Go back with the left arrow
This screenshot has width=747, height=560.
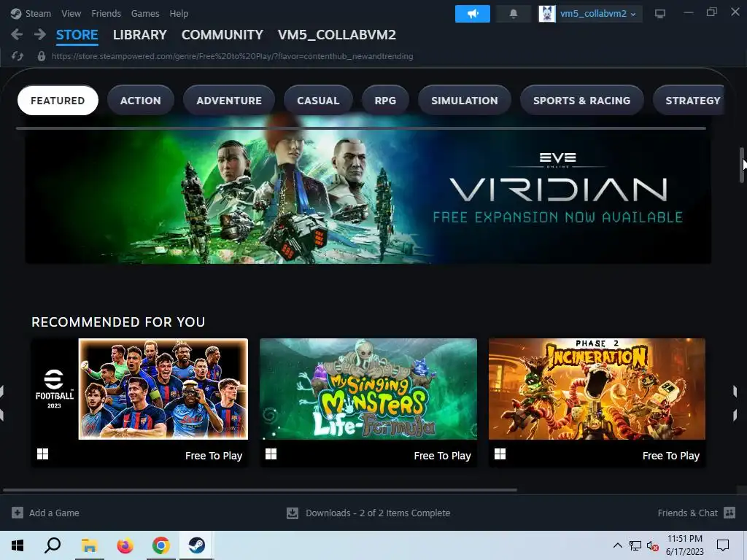point(17,34)
